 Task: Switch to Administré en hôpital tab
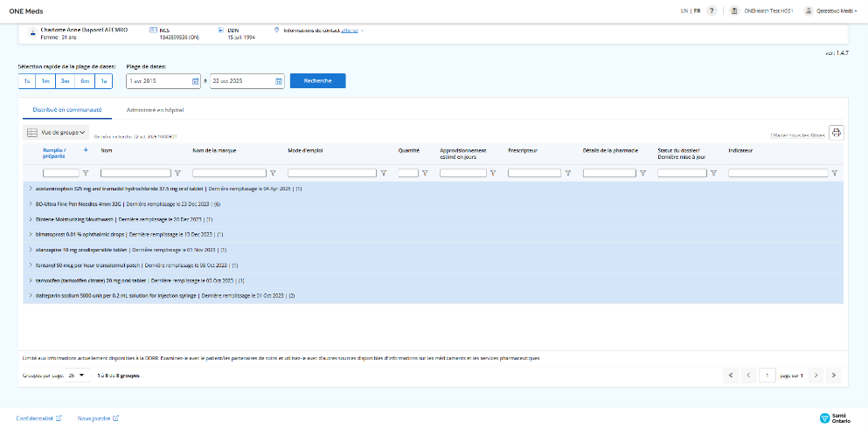pos(155,110)
